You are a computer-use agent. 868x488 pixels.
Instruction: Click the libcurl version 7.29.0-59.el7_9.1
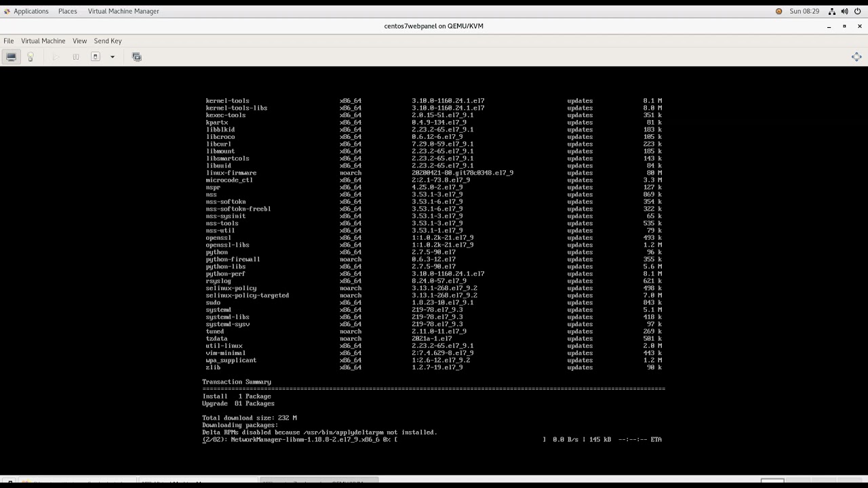point(443,144)
